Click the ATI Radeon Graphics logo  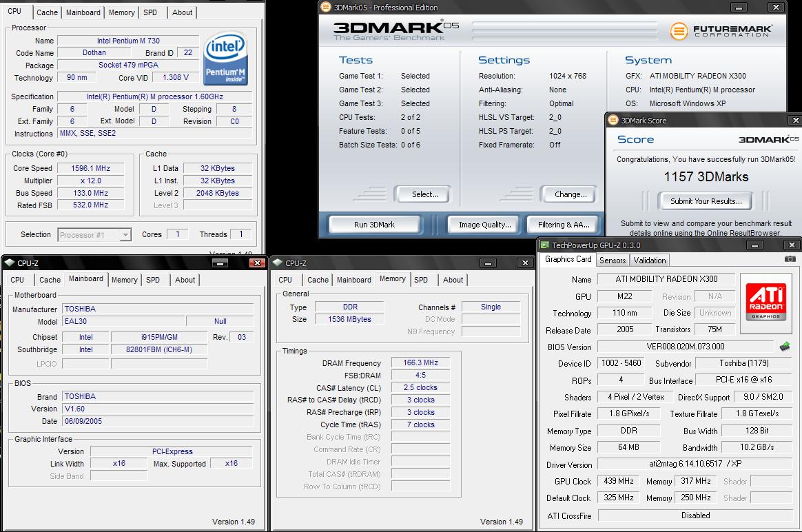click(765, 303)
